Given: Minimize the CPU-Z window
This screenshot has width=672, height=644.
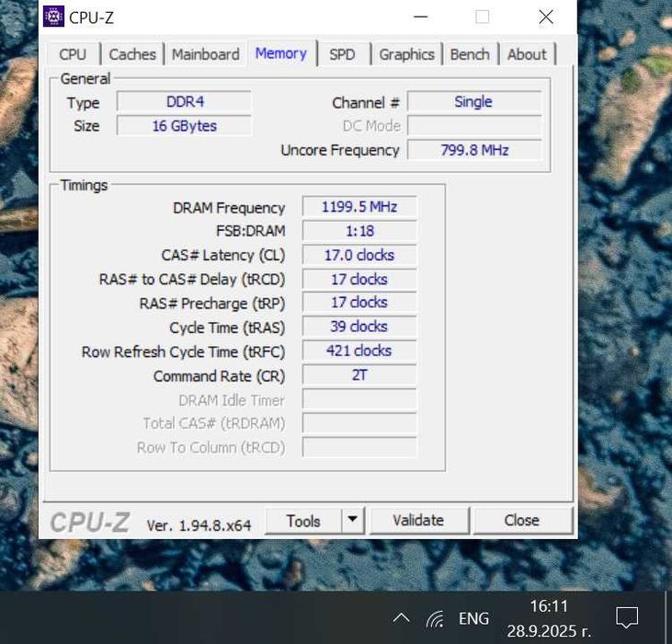Looking at the screenshot, I should tap(421, 17).
